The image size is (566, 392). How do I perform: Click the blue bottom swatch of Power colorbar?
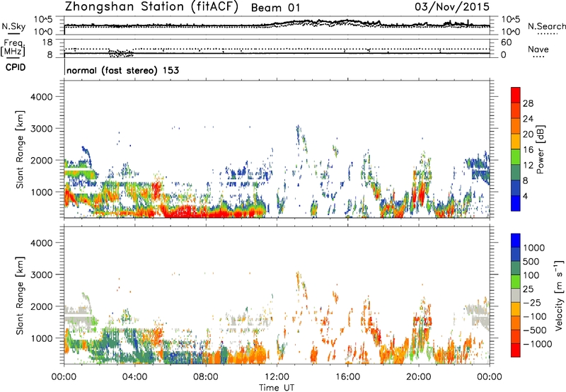pyautogui.click(x=516, y=203)
